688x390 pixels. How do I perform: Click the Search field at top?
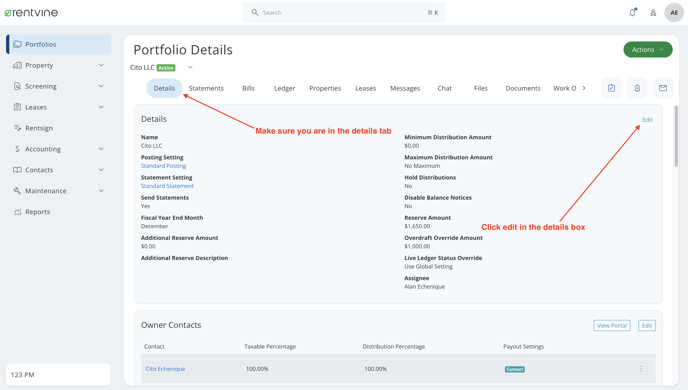tap(344, 13)
